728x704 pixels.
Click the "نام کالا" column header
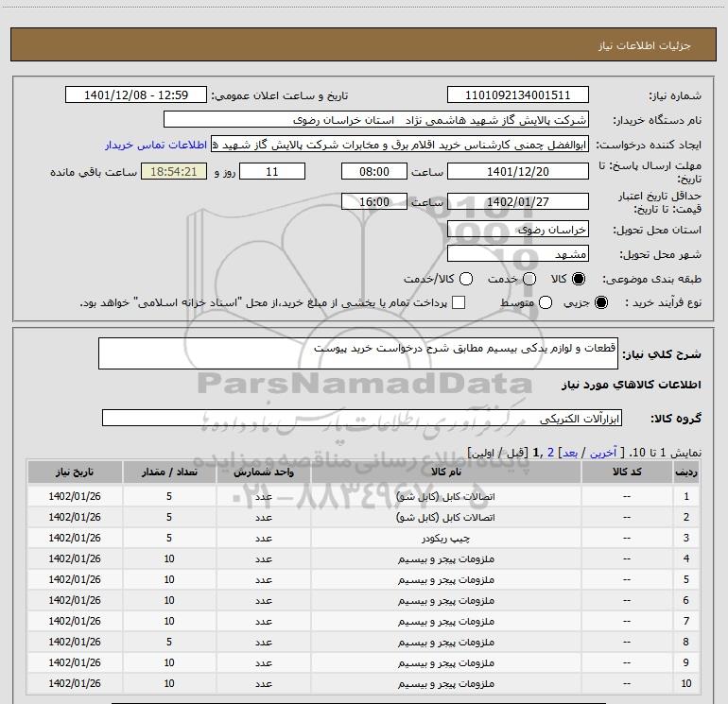(x=432, y=472)
